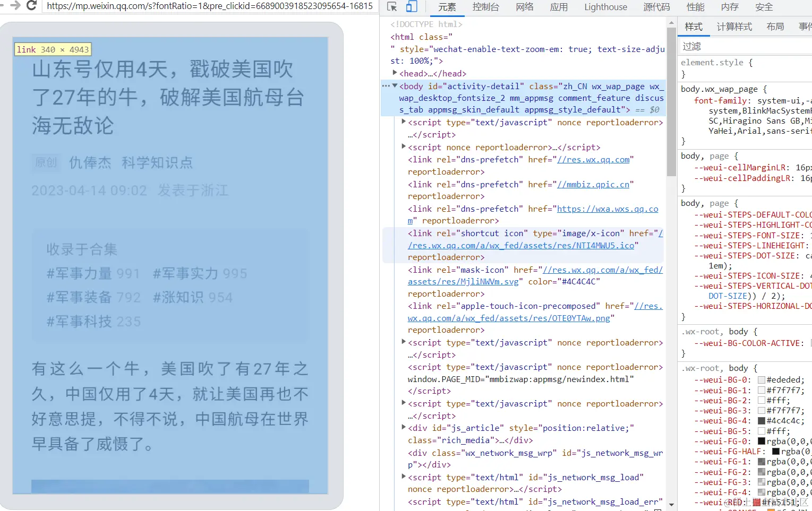Focus the 过滤 styles filter field
This screenshot has height=511, width=812.
tap(745, 46)
